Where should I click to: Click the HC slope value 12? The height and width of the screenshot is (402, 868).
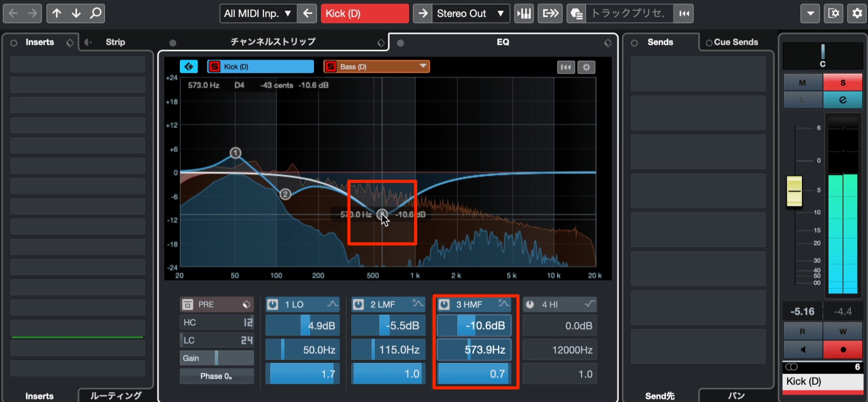pyautogui.click(x=248, y=323)
